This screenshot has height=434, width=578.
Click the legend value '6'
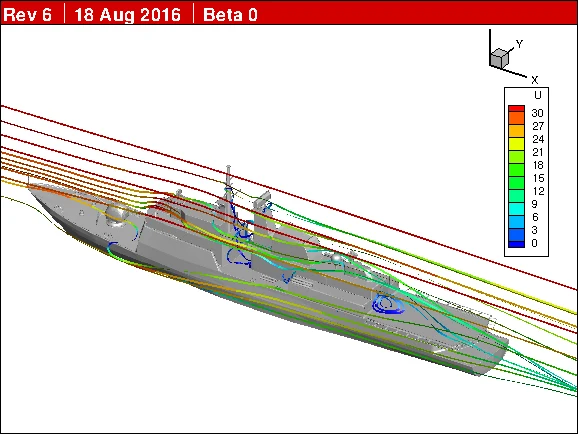(x=535, y=217)
